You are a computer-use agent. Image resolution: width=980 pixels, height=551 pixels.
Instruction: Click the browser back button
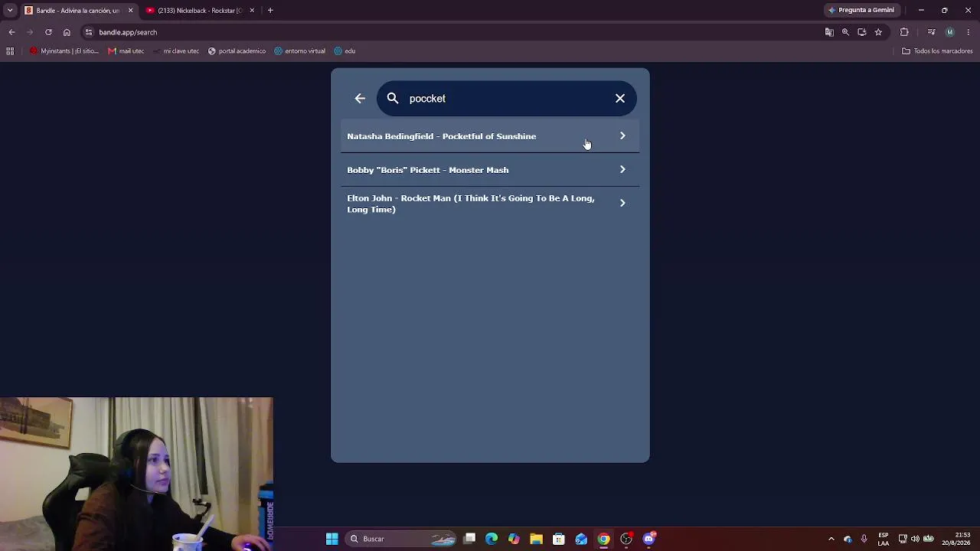[11, 32]
